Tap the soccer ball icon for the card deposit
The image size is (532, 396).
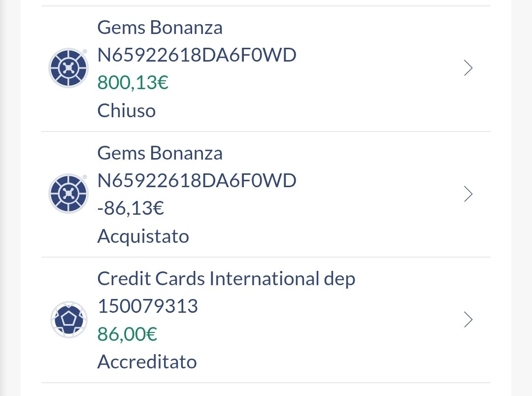tap(68, 320)
